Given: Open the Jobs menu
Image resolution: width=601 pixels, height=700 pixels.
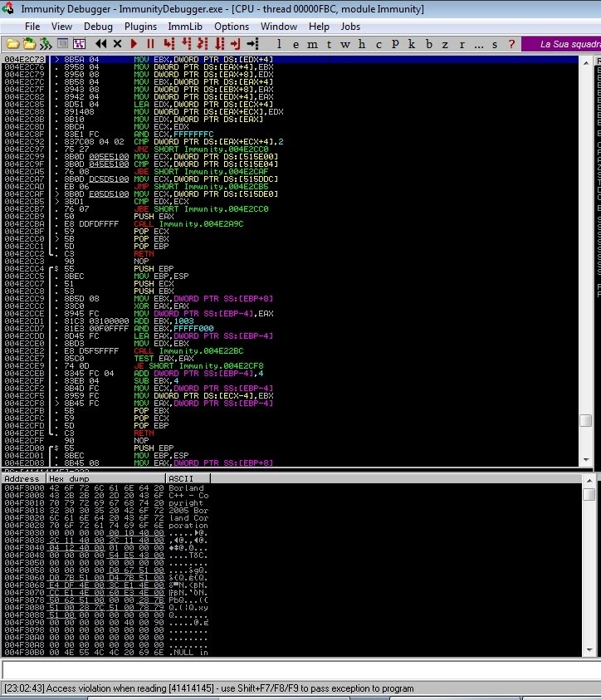Looking at the screenshot, I should 350,27.
